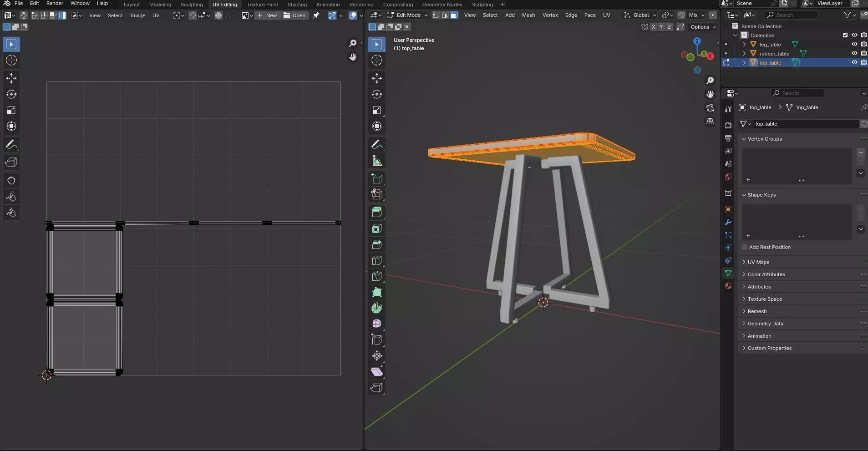This screenshot has height=451, width=868.
Task: Click the camera view icon in viewport
Action: click(x=710, y=108)
